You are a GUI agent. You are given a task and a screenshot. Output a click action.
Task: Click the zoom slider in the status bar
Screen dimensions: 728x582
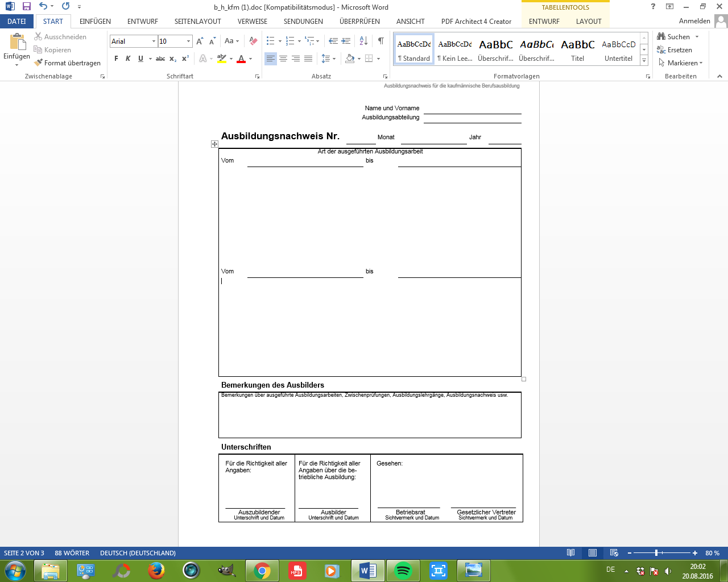[x=656, y=553]
